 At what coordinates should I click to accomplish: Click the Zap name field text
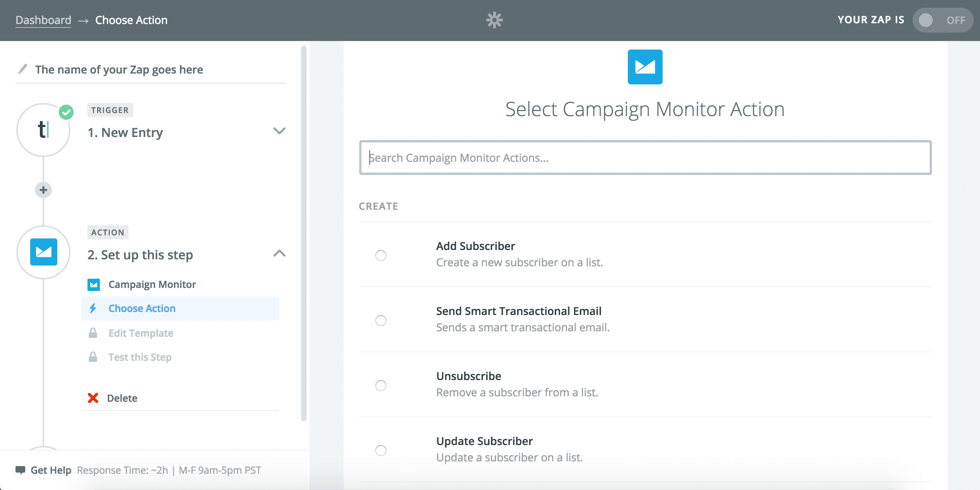[119, 70]
